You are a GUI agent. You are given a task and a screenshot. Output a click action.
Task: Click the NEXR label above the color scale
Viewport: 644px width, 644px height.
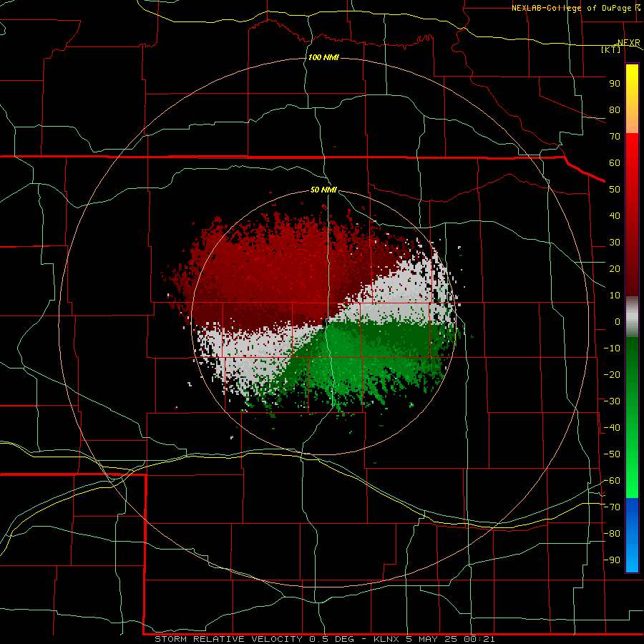[x=629, y=43]
